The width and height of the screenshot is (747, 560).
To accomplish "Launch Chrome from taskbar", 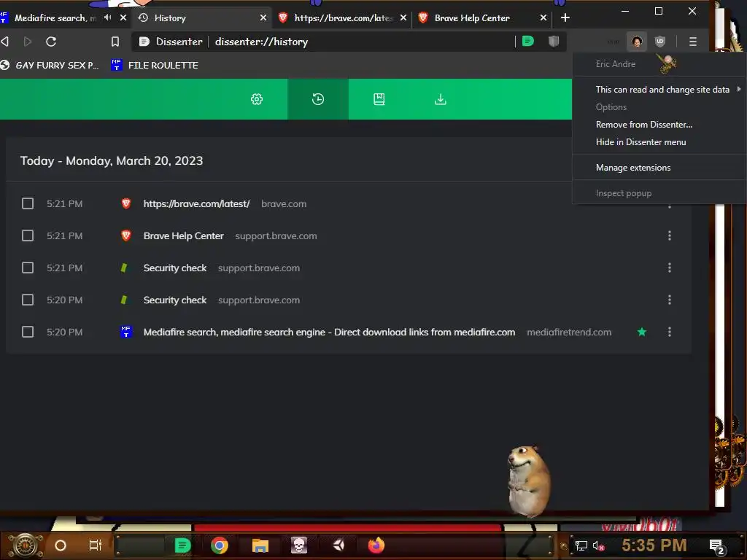I will tap(220, 545).
